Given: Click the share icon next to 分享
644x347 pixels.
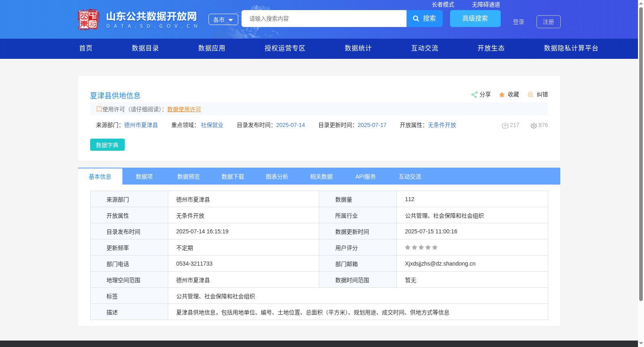Looking at the screenshot, I should (474, 95).
